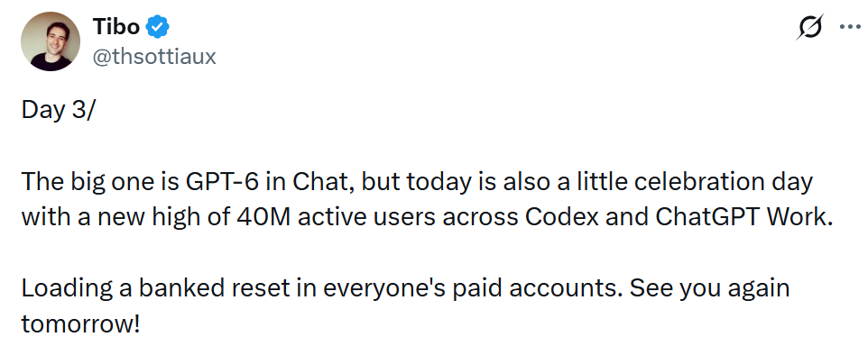
Task: Click the word 'GPT-6' in the tweet
Action: 214,182
